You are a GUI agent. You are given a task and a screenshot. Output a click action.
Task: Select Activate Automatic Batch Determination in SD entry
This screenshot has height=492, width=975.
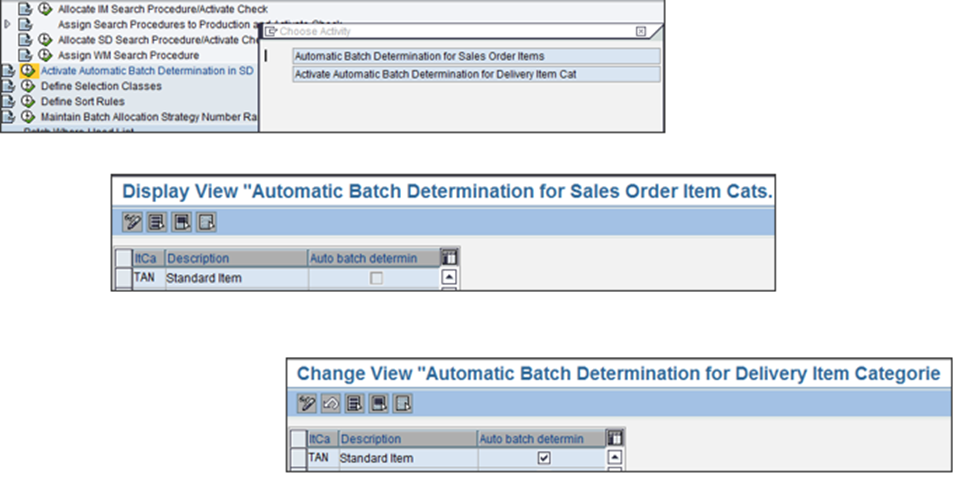click(147, 71)
